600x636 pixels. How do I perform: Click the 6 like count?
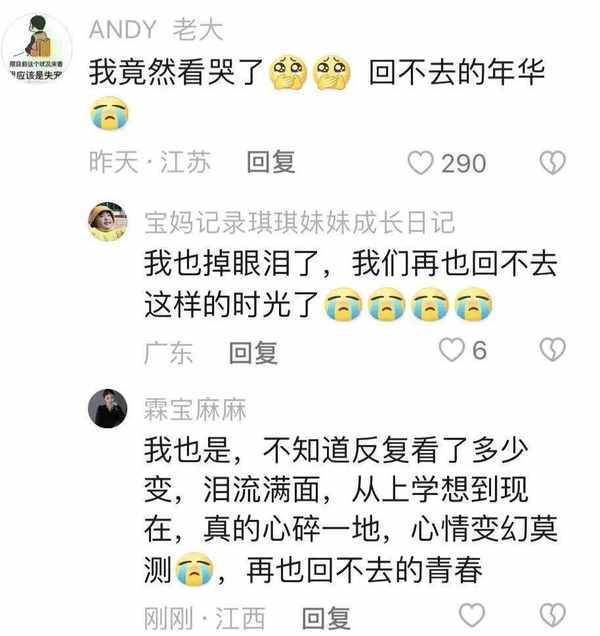coord(480,350)
